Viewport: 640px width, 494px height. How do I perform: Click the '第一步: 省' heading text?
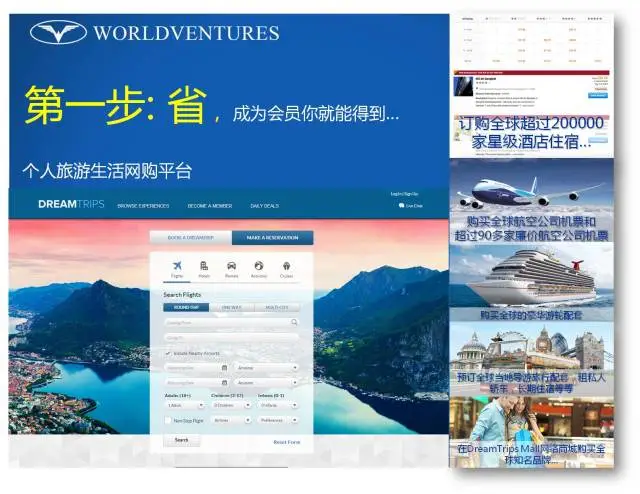coord(116,105)
